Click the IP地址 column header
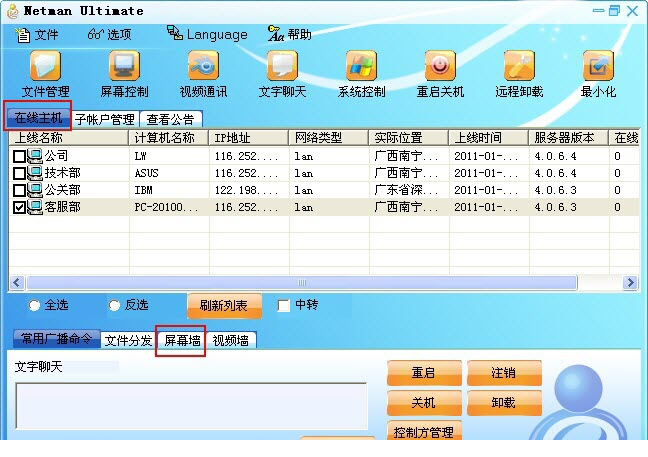Screen dimensions: 648x457 coord(249,138)
